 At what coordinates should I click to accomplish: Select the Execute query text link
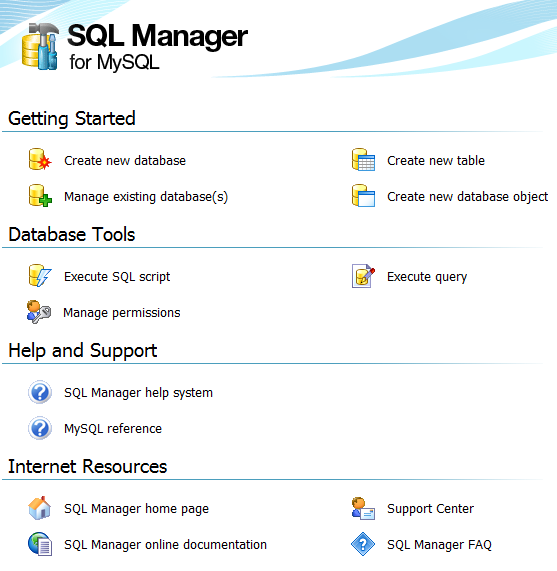(x=427, y=277)
